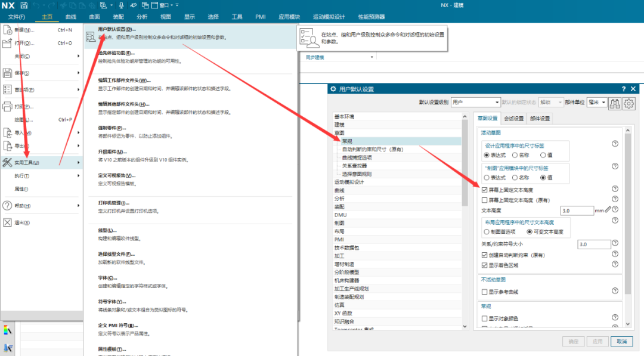Click the microphone icon in the quick access toolbar

122,5
